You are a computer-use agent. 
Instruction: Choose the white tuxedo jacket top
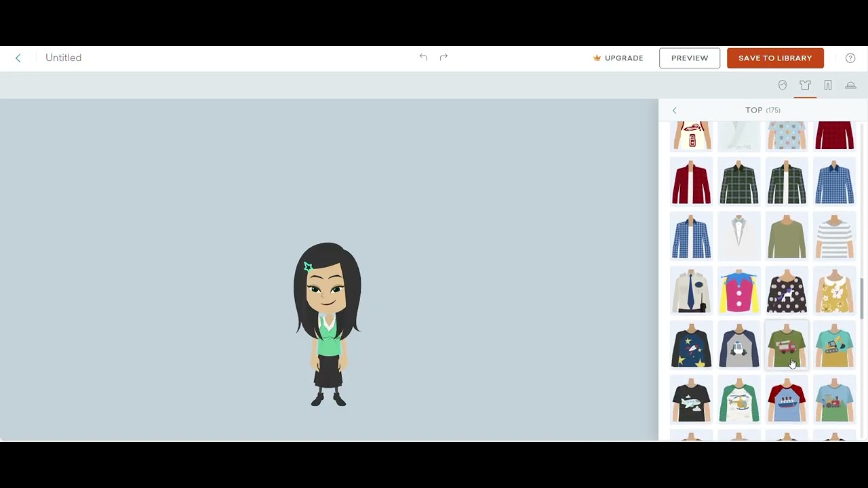739,237
